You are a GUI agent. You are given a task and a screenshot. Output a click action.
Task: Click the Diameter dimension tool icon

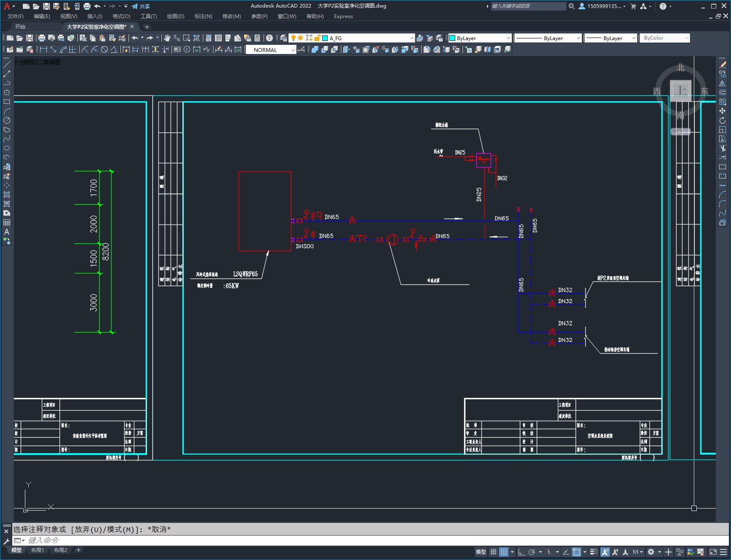104,49
